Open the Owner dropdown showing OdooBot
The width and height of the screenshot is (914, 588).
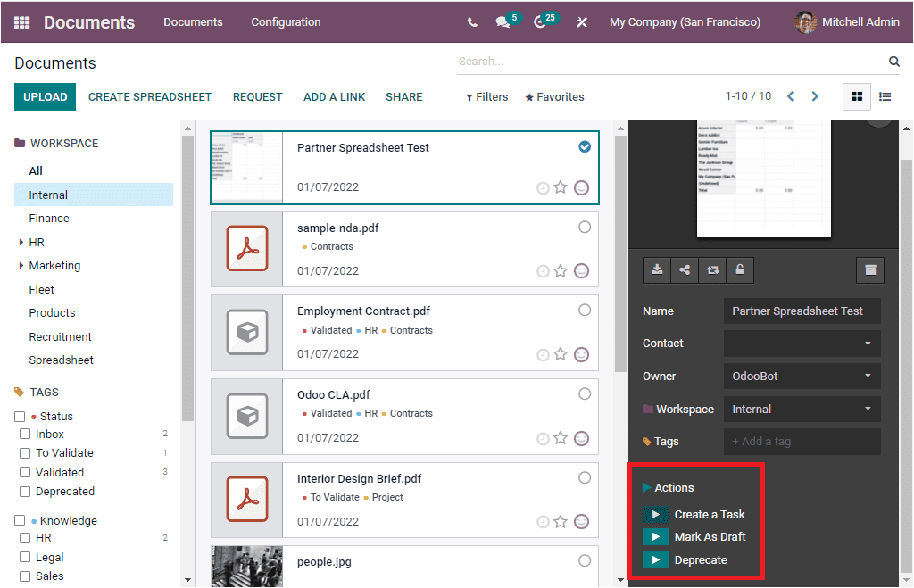point(802,377)
